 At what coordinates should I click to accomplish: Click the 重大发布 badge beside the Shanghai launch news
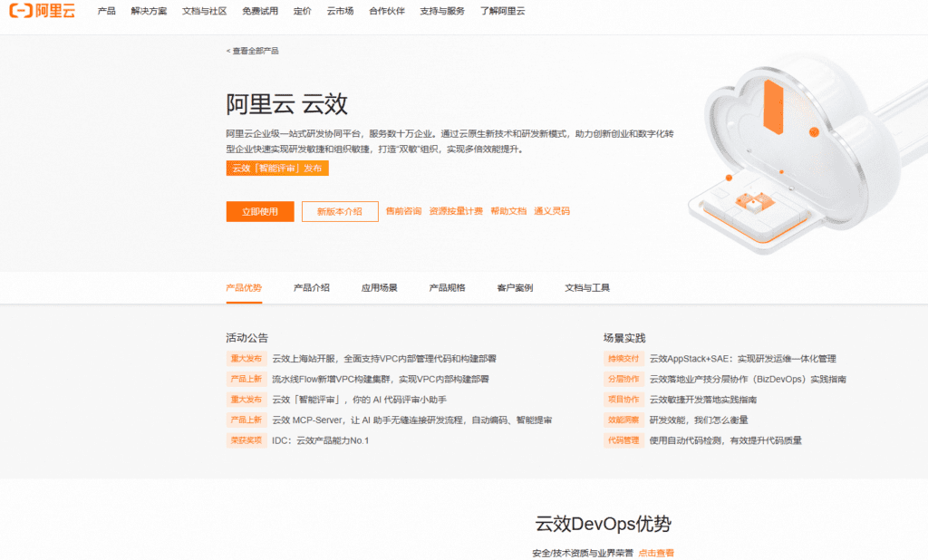246,358
